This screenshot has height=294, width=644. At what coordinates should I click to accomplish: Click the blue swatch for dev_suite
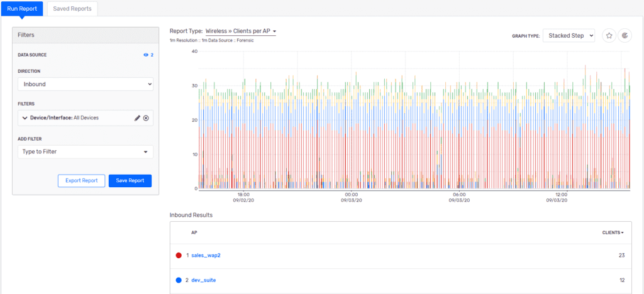coord(178,280)
